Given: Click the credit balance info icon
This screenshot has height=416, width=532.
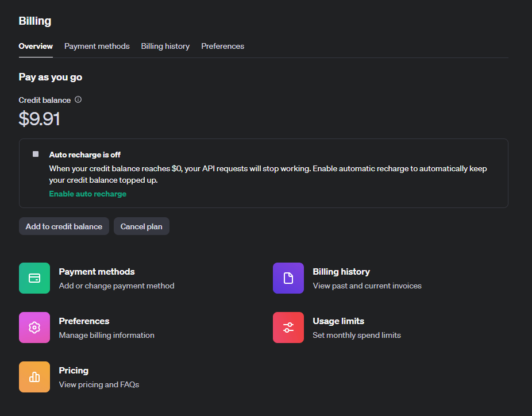Looking at the screenshot, I should (x=78, y=99).
